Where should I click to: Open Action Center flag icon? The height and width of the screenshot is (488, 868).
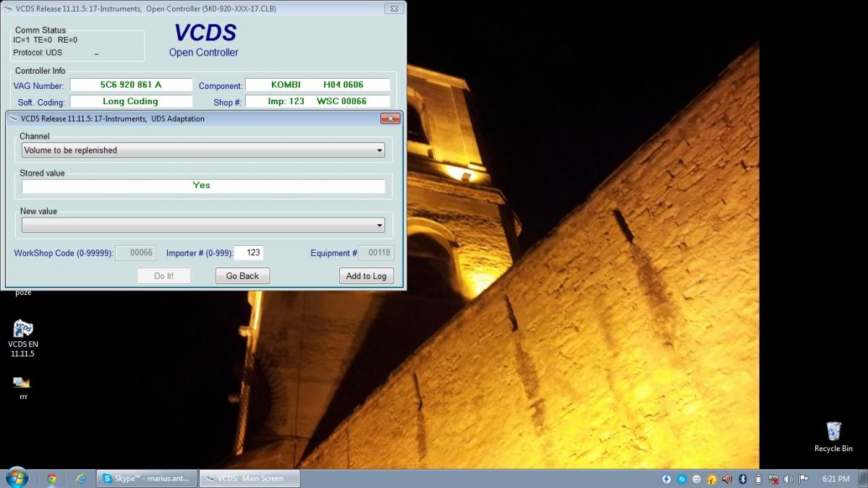point(803,479)
